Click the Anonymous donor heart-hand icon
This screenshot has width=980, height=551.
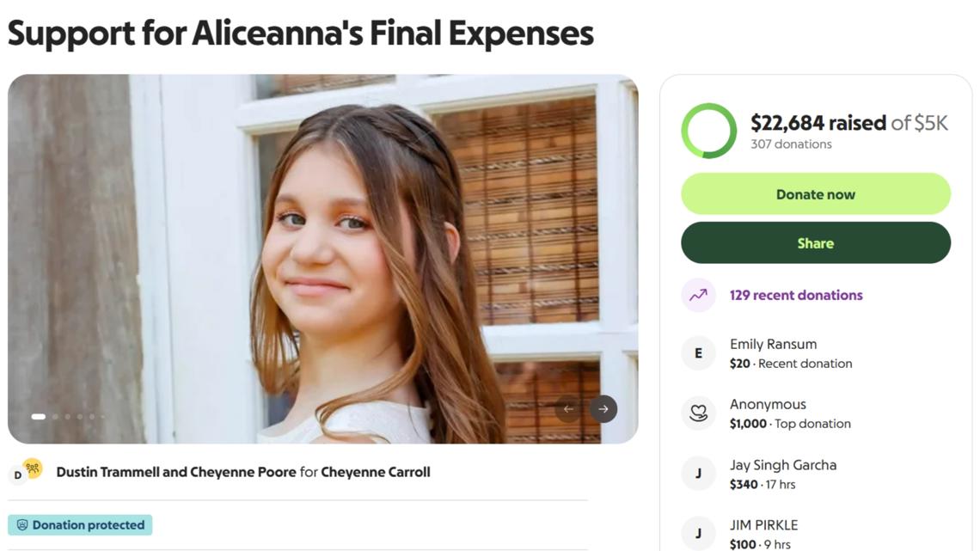click(x=698, y=413)
